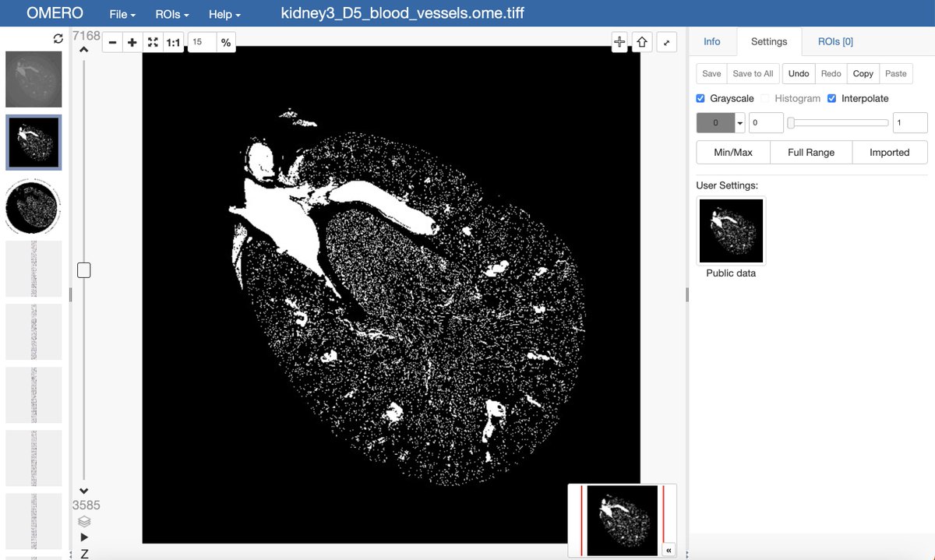
Task: Open the first gray kidney thumbnail
Action: click(x=34, y=79)
